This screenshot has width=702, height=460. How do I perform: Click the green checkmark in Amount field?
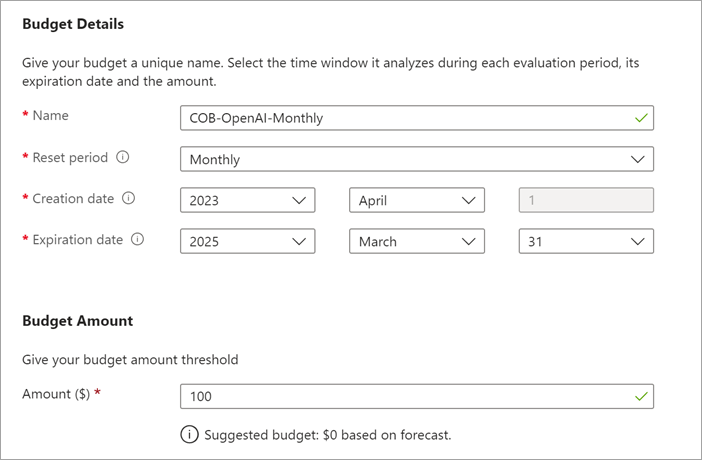click(641, 396)
